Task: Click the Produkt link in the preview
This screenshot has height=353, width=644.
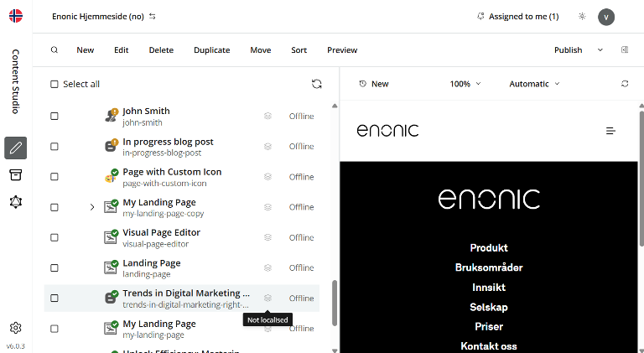Action: point(489,248)
